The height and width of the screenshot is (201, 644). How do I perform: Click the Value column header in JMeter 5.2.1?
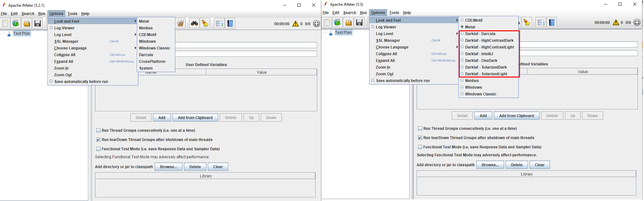[262, 72]
